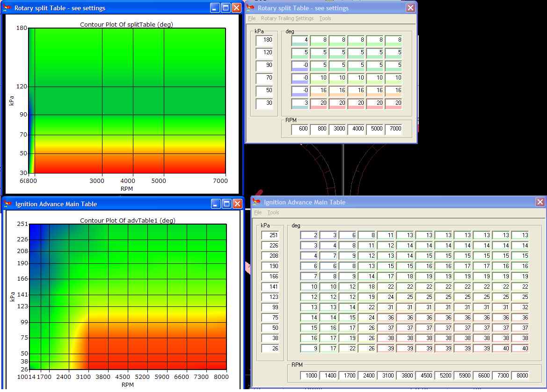Minimize the Ignition Advance contour plot window
Viewport: 547px width, 392px height.
(216, 203)
